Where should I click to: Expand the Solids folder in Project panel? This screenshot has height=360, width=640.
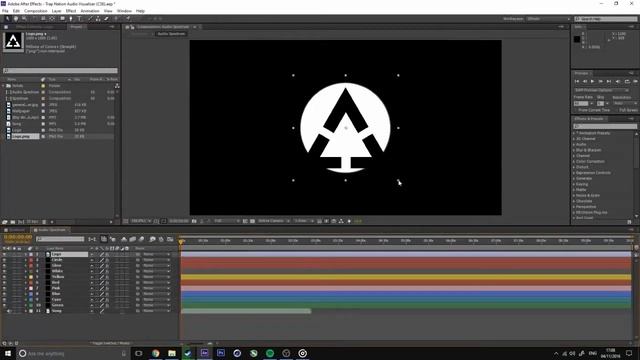[4, 86]
